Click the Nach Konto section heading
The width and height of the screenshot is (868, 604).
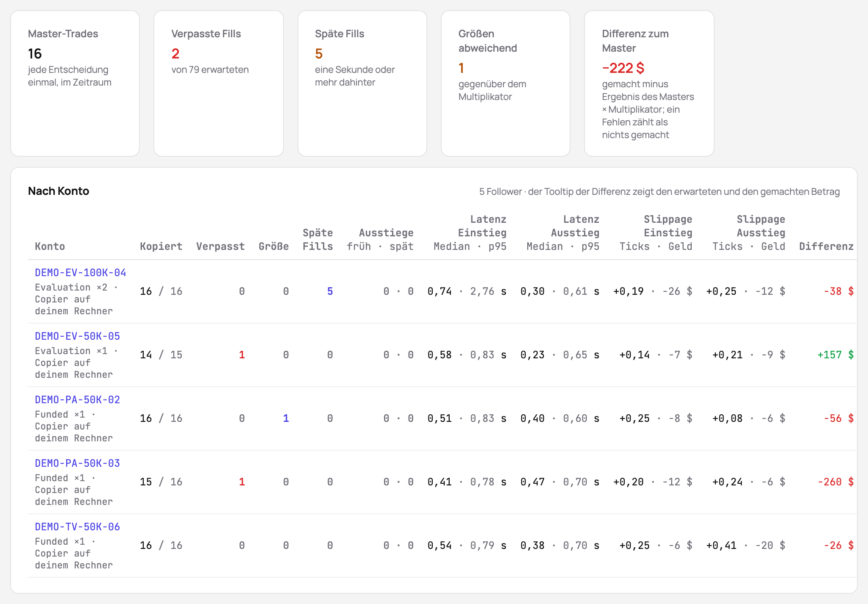tap(58, 191)
